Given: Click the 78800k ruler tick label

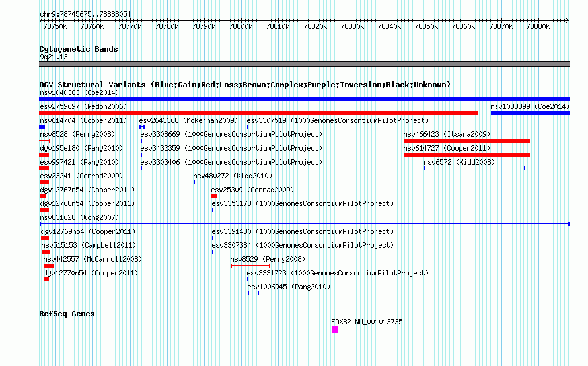Looking at the screenshot, I should (x=240, y=26).
